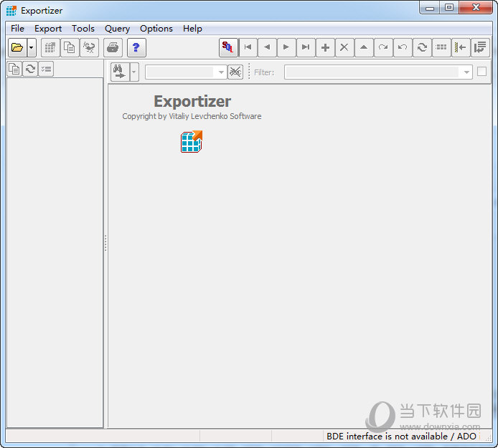Click the BDE interface status bar text
This screenshot has height=448, width=498.
pos(401,437)
